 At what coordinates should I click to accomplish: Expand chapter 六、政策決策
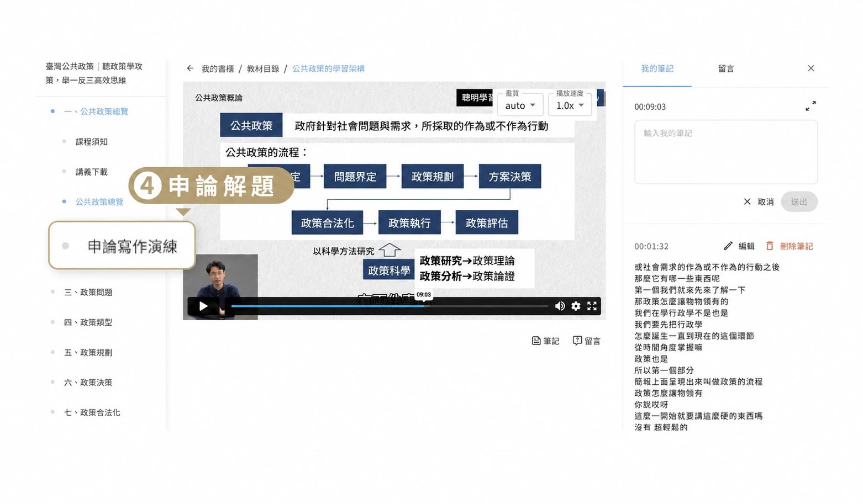88,382
